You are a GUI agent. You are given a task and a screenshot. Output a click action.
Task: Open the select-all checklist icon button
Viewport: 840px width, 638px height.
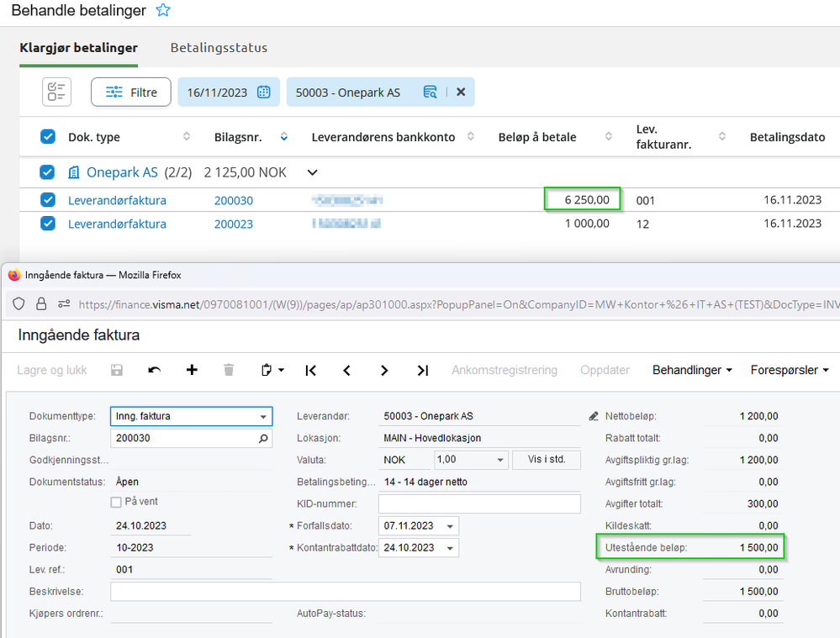[x=56, y=92]
